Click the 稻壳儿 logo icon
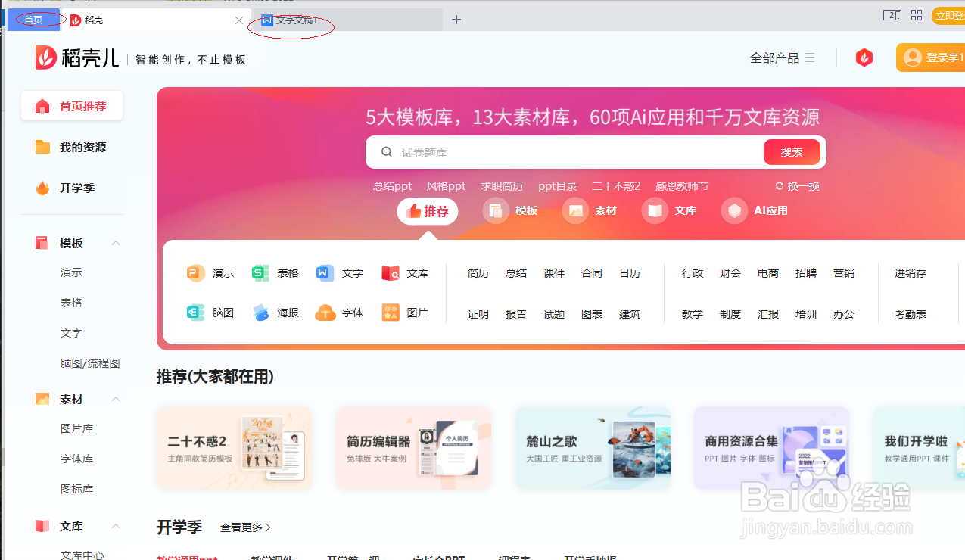 point(46,58)
